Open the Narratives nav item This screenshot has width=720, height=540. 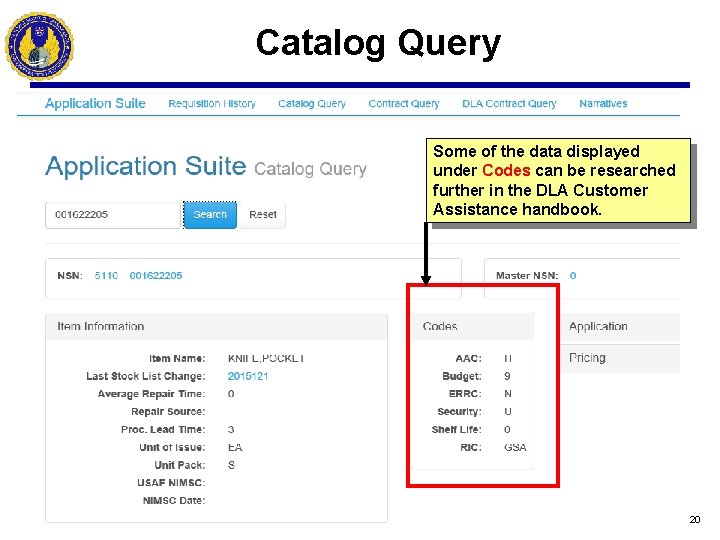click(x=603, y=104)
